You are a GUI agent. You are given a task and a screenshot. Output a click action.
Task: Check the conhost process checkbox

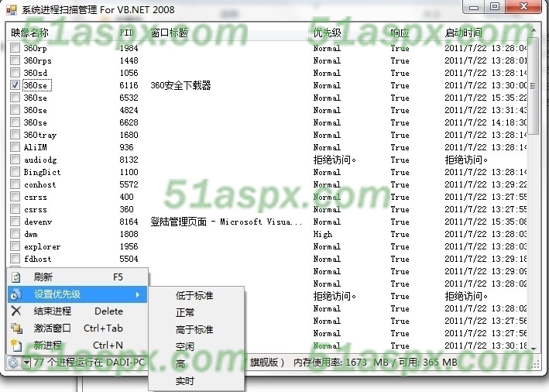[15, 184]
